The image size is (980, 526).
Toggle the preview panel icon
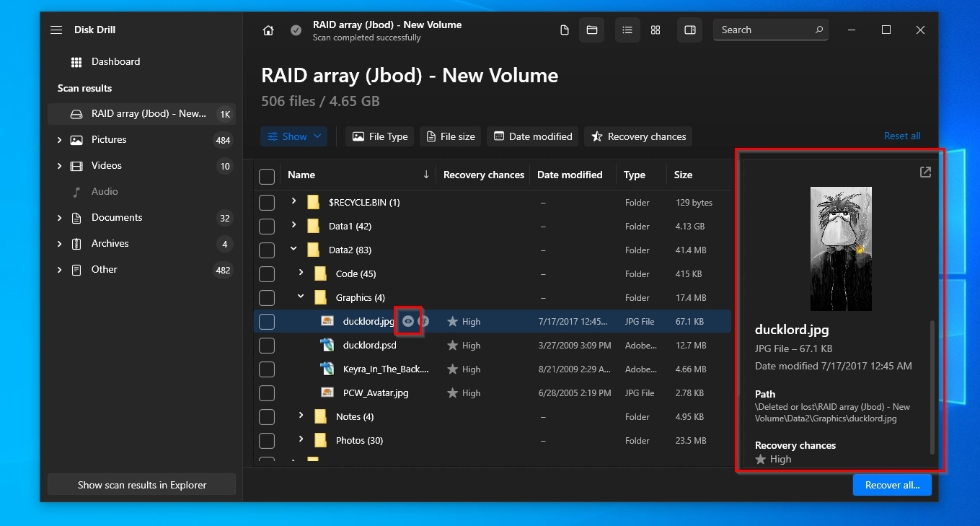[690, 30]
